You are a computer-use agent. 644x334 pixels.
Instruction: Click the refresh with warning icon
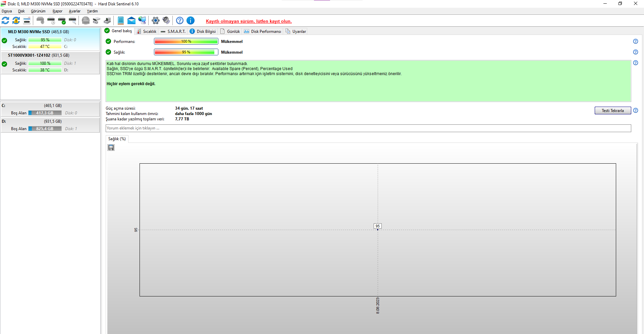(x=16, y=20)
